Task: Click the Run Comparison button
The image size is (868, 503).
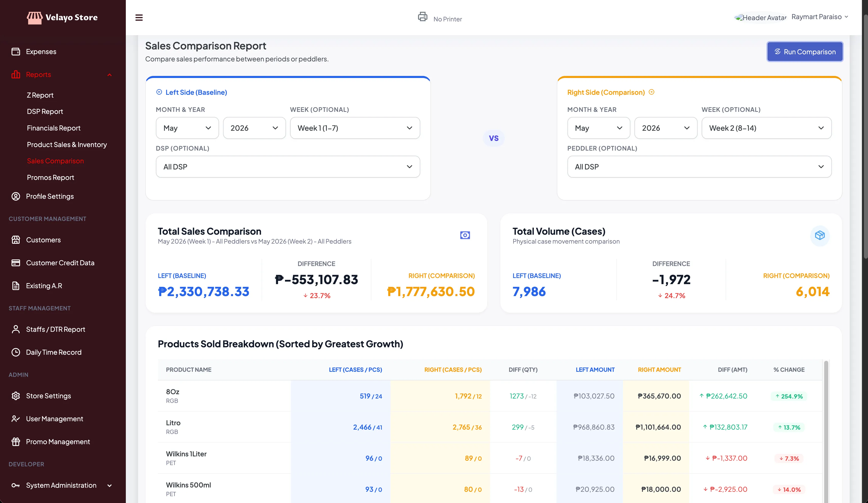Action: 805,52
